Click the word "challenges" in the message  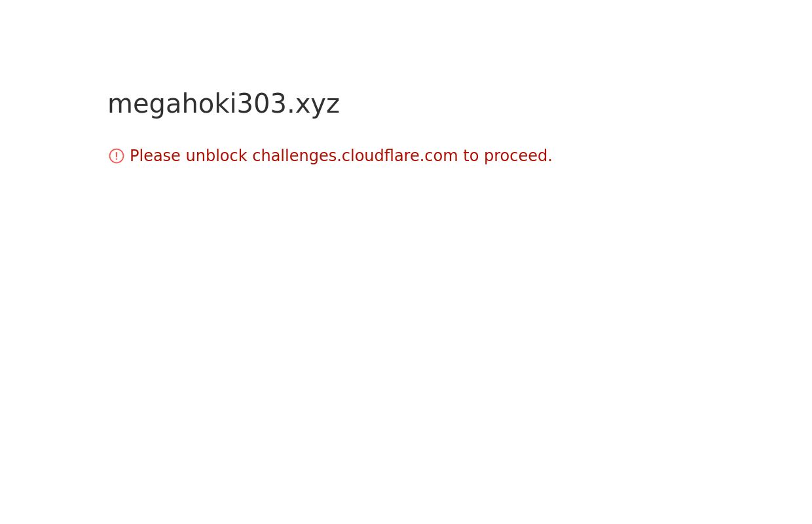click(295, 156)
